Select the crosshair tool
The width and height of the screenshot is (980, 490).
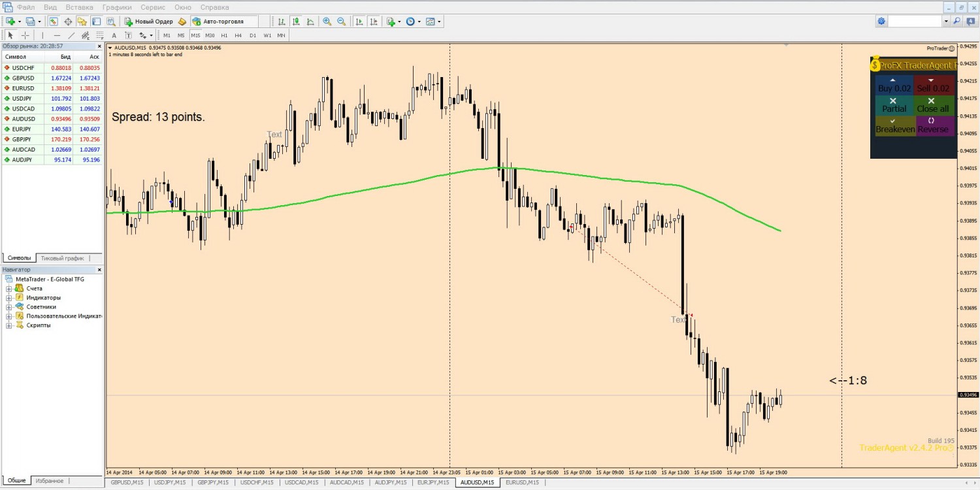tap(25, 35)
